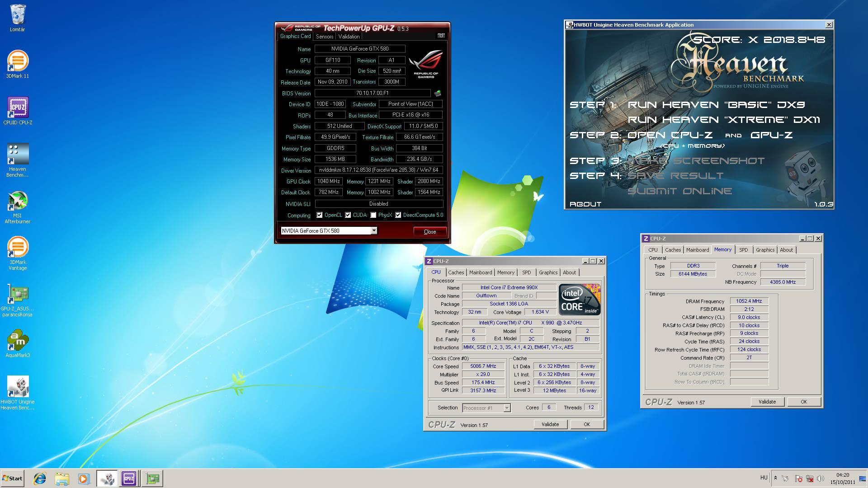This screenshot has width=868, height=488.
Task: Show hidden tray icons arrow
Action: pos(775,478)
